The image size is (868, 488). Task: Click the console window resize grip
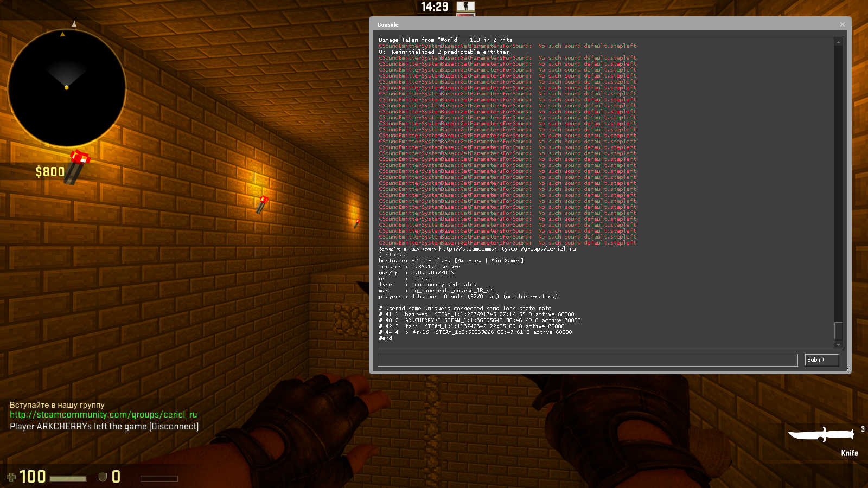click(x=847, y=369)
